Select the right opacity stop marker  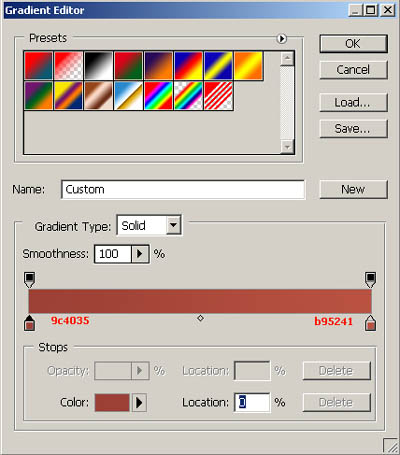tap(370, 280)
